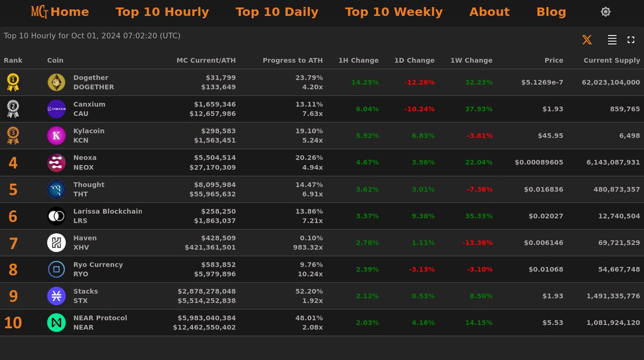This screenshot has width=644, height=360.
Task: Click Neoxa's $0.00089605 price
Action: point(539,162)
